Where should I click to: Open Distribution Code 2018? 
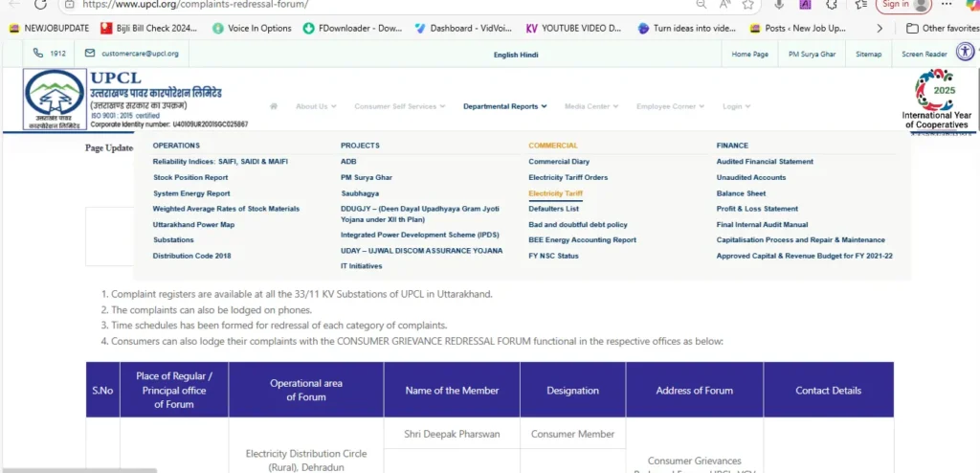[x=191, y=256]
